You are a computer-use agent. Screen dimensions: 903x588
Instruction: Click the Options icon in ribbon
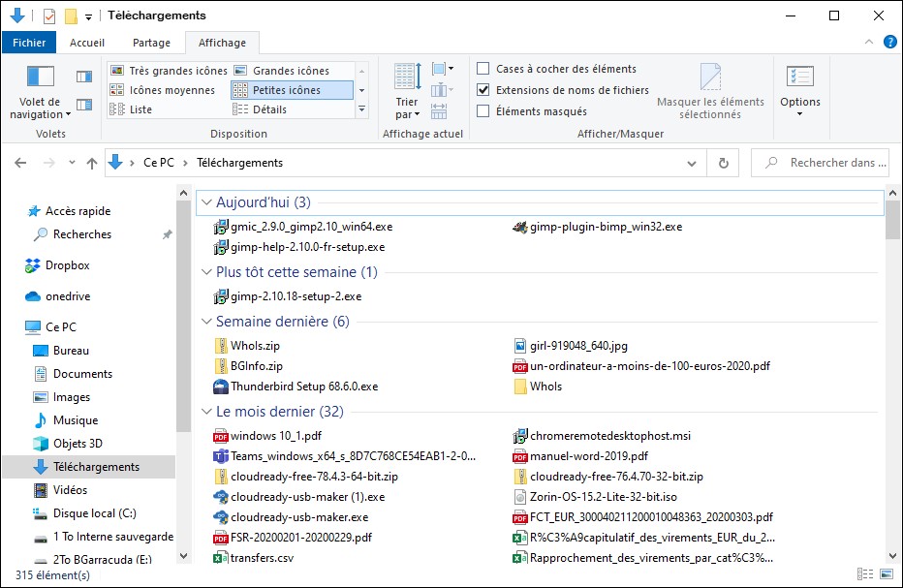799,77
